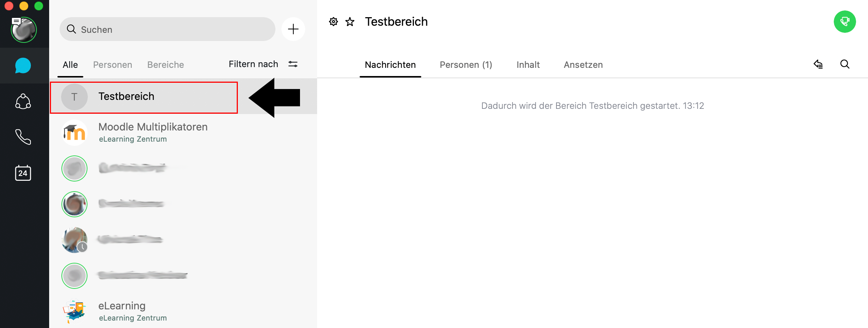The width and height of the screenshot is (868, 328).
Task: Open the Filtern nach filter options
Action: pyautogui.click(x=263, y=64)
